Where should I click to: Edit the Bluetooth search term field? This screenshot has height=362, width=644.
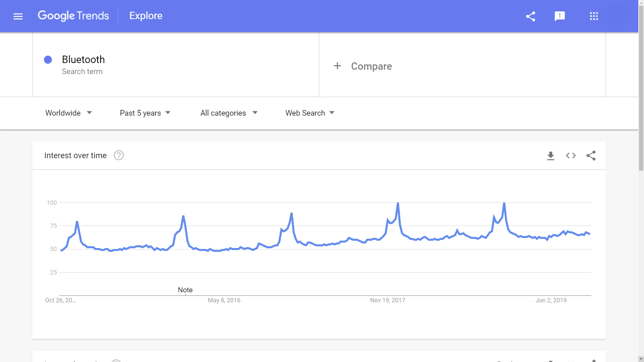tap(84, 60)
